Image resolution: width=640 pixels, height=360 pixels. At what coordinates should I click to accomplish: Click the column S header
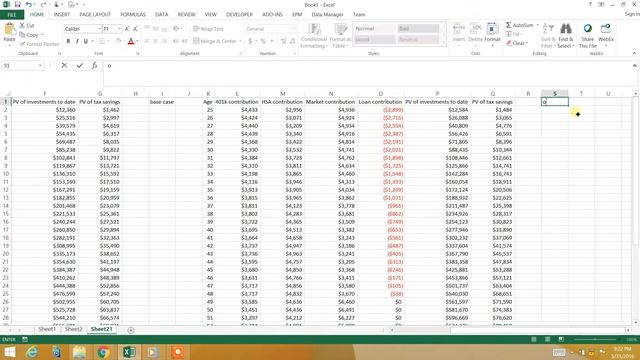tap(555, 93)
